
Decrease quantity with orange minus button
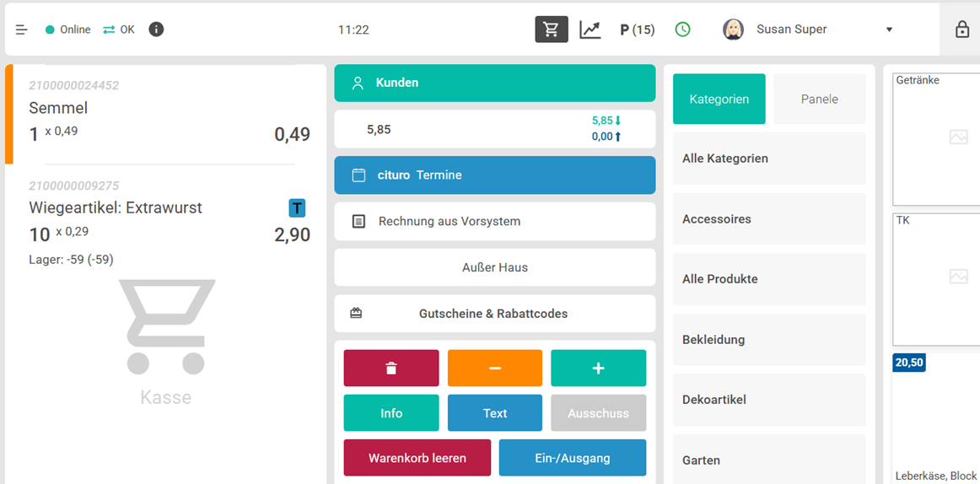pos(495,368)
